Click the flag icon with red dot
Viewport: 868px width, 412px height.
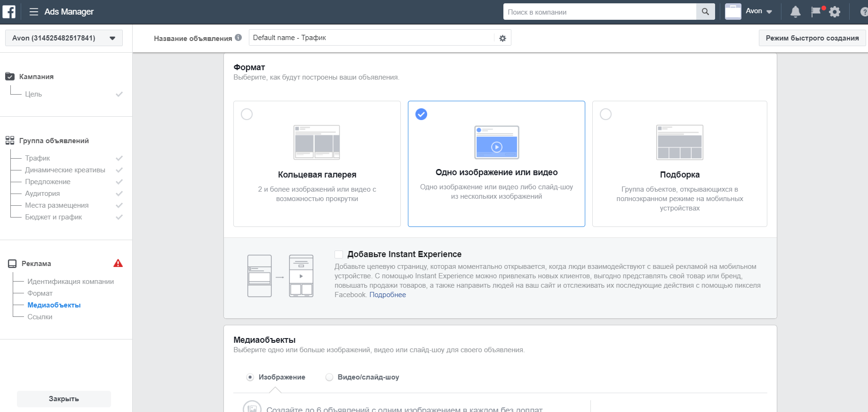(817, 12)
